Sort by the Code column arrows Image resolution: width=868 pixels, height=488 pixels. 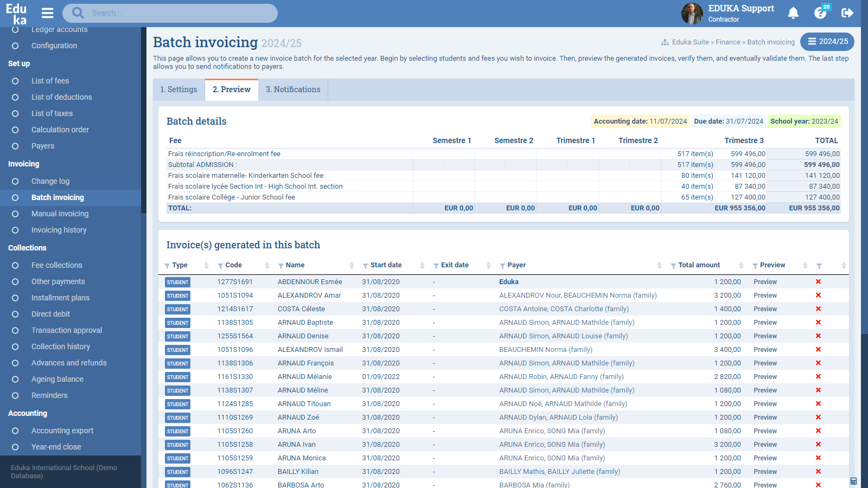(267, 265)
